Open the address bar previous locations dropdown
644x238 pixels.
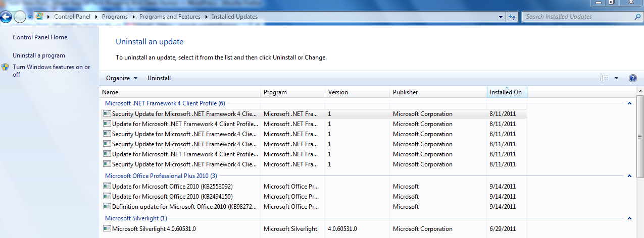[x=500, y=17]
